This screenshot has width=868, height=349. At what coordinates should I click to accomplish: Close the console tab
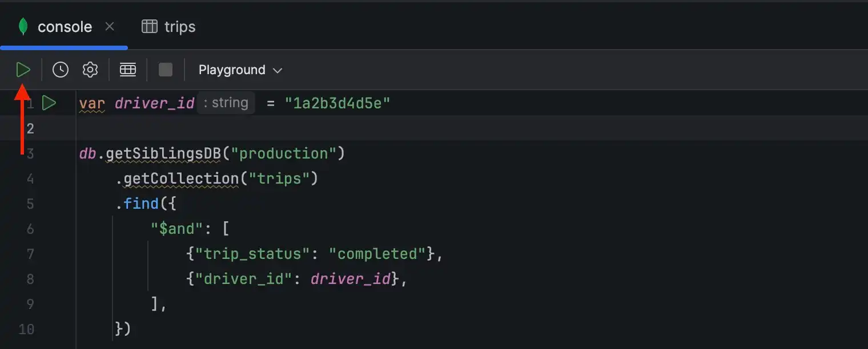click(110, 26)
